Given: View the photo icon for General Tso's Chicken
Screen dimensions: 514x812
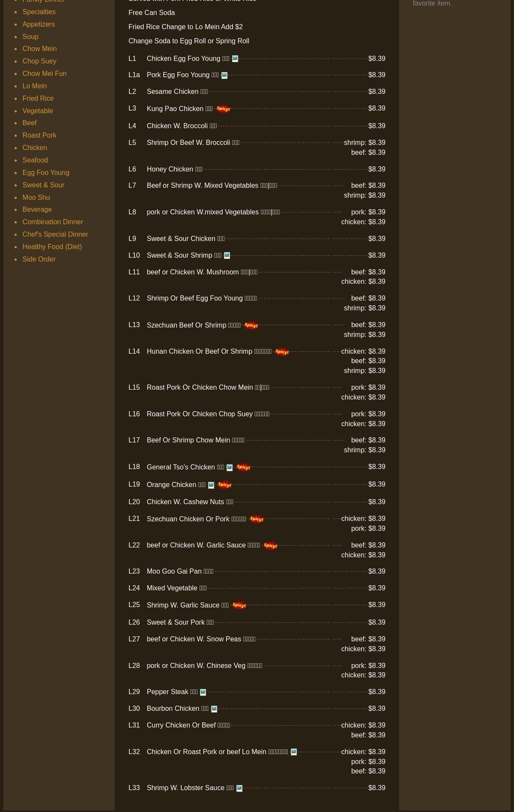Looking at the screenshot, I should click(230, 467).
